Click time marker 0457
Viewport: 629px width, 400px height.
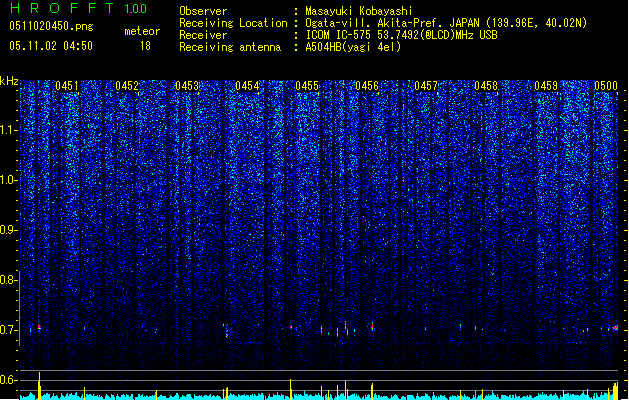pos(426,86)
